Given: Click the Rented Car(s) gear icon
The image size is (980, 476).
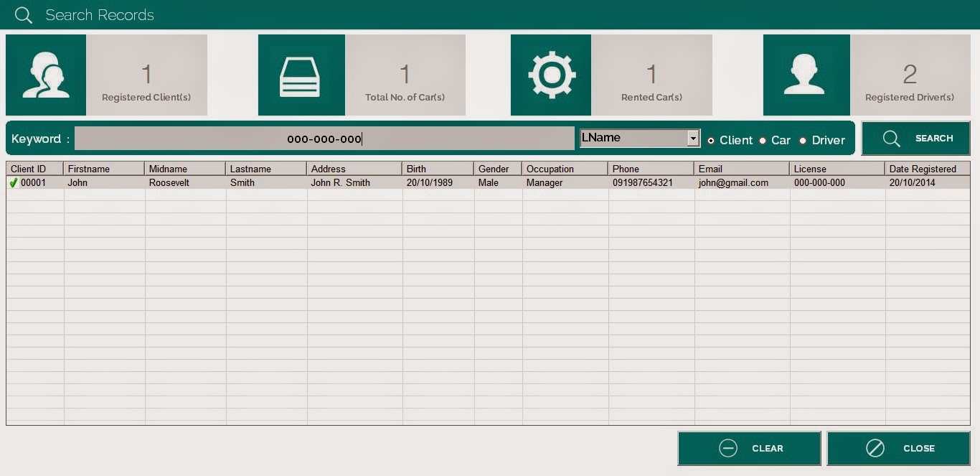Looking at the screenshot, I should (x=550, y=74).
